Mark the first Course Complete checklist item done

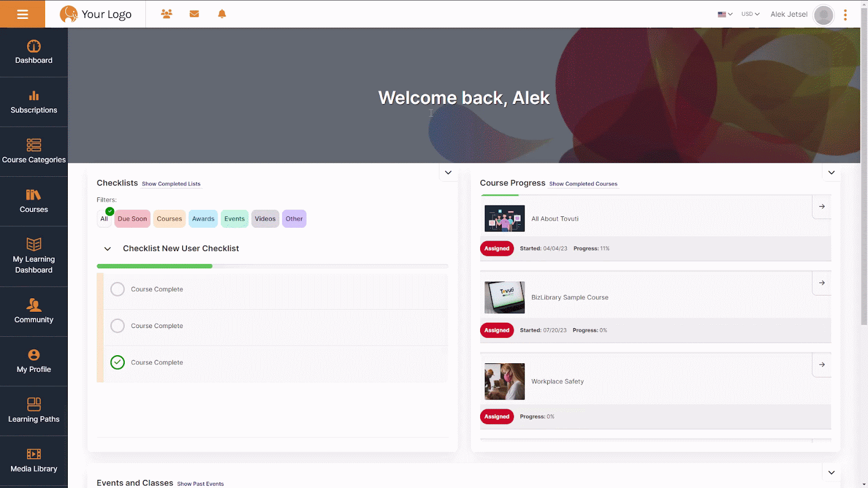(117, 289)
